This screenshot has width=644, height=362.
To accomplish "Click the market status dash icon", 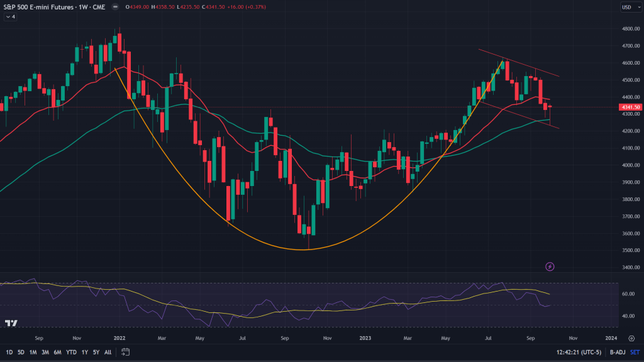I will pyautogui.click(x=114, y=8).
